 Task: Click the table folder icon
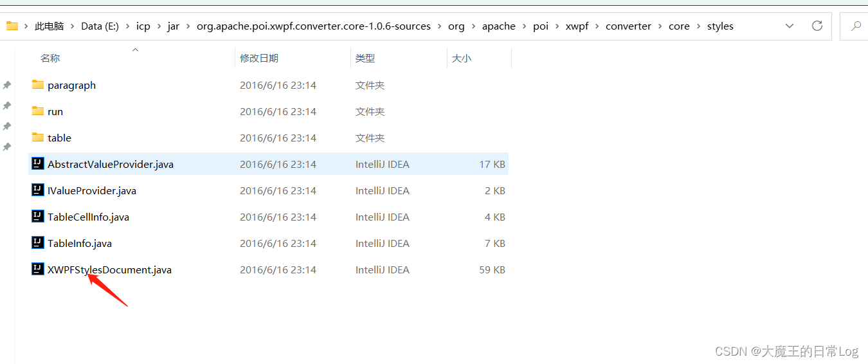click(x=37, y=138)
